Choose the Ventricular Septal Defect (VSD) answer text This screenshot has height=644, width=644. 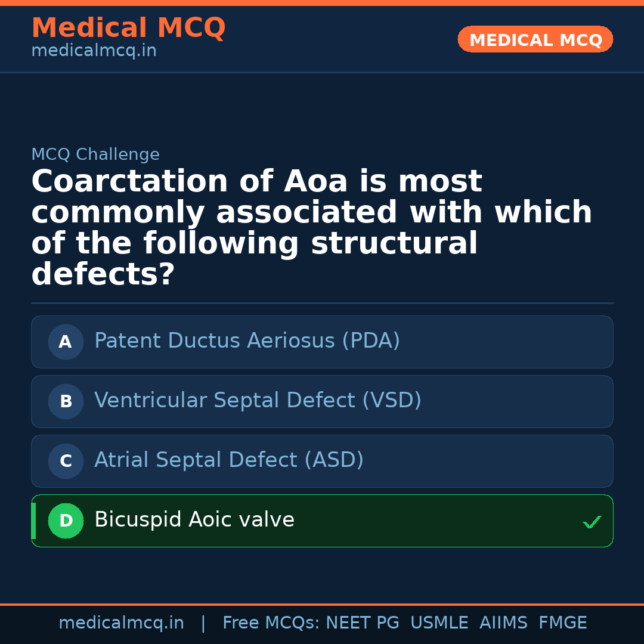point(258,401)
